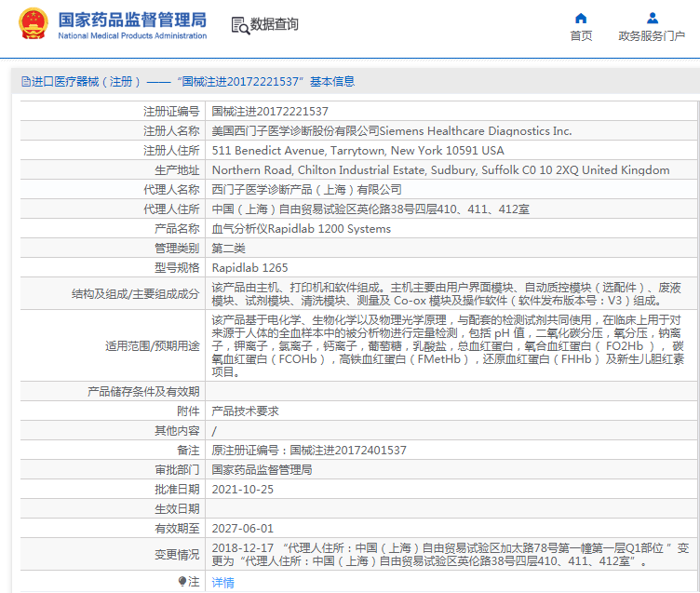Click National Medical Products Administration subtitle
700x593 pixels.
coord(132,35)
